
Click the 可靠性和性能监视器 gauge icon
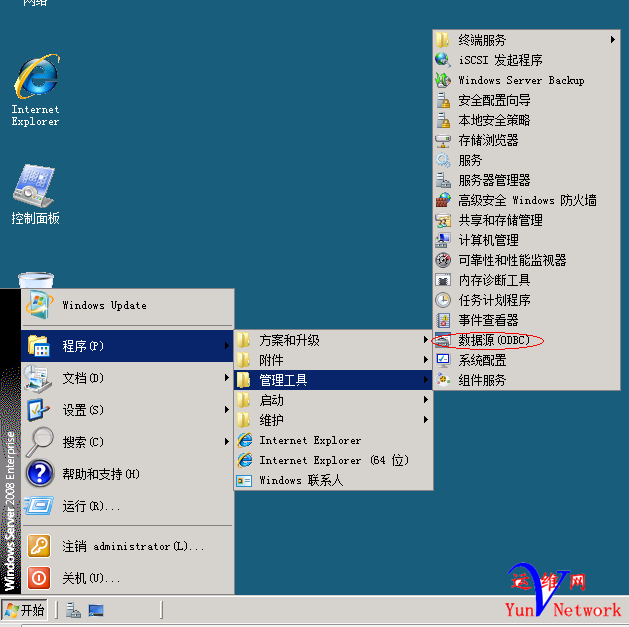point(443,260)
